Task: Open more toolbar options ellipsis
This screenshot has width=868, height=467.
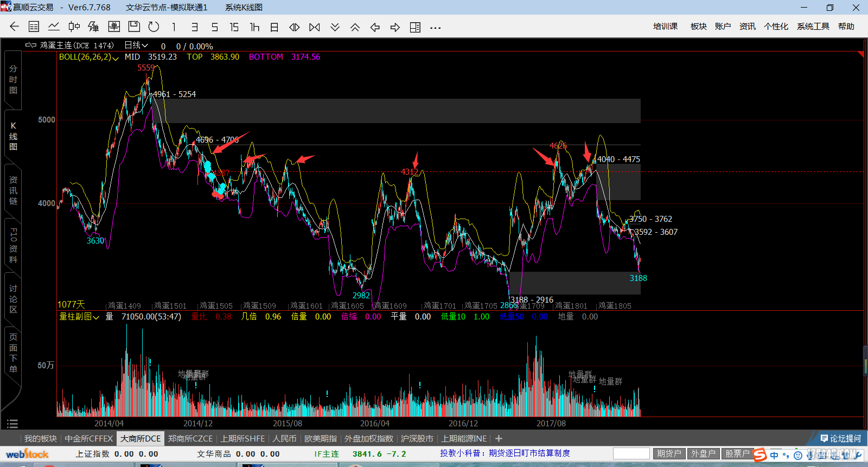Action: pos(435,28)
